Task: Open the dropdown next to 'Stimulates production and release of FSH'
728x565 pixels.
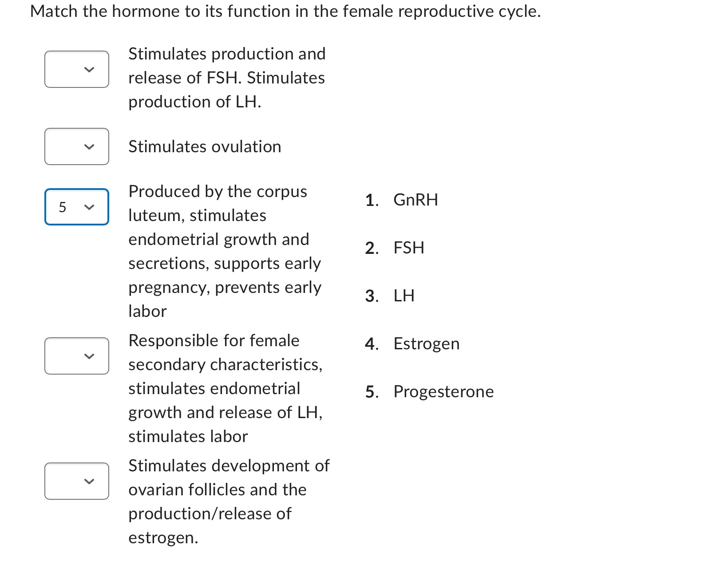Action: tap(76, 69)
